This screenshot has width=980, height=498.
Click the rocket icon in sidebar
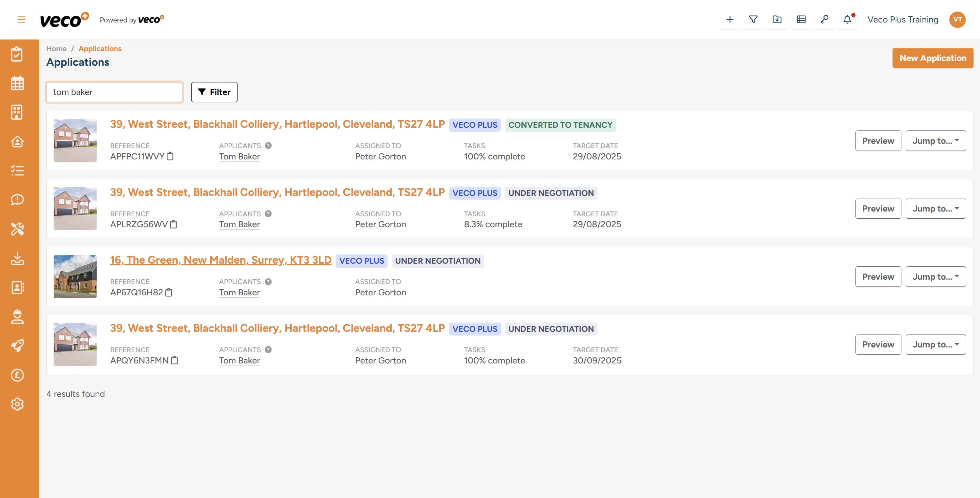pos(17,346)
